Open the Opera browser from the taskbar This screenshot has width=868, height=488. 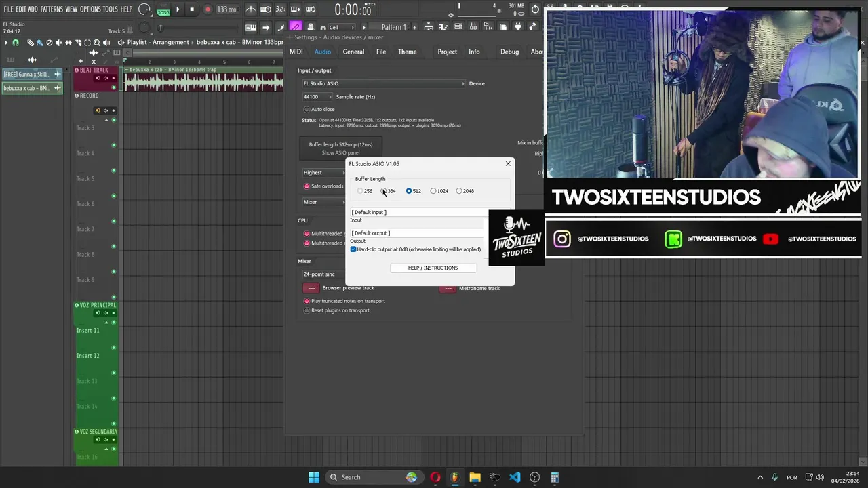tap(435, 477)
